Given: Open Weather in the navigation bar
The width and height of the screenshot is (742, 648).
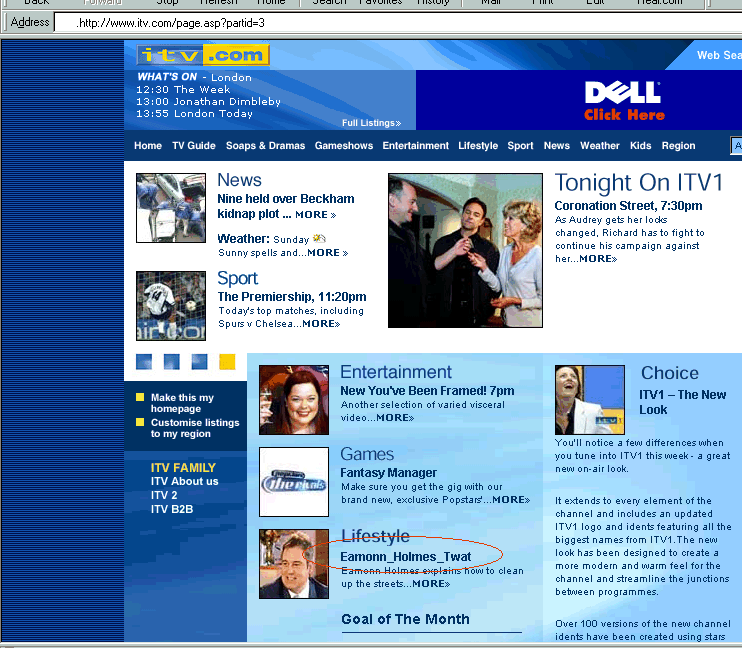Looking at the screenshot, I should point(600,146).
